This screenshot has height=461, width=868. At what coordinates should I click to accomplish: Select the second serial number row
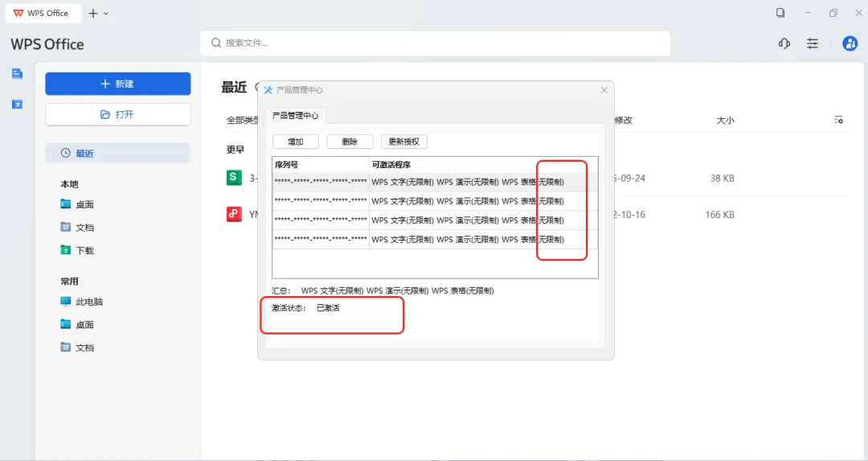435,201
